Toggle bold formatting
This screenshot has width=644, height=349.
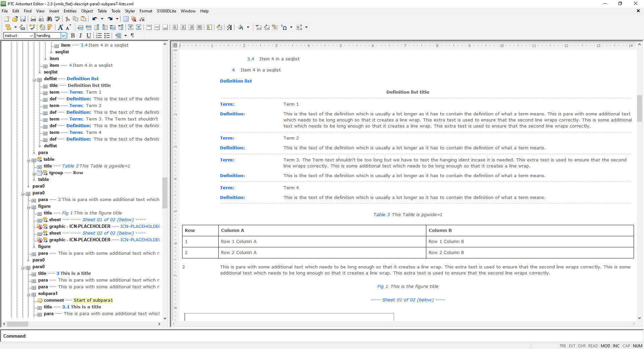(x=73, y=36)
